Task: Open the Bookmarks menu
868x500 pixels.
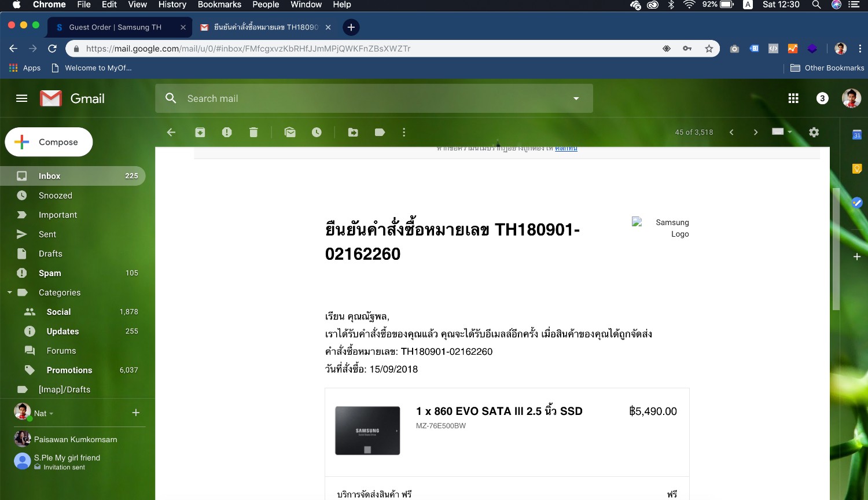Action: [x=219, y=5]
